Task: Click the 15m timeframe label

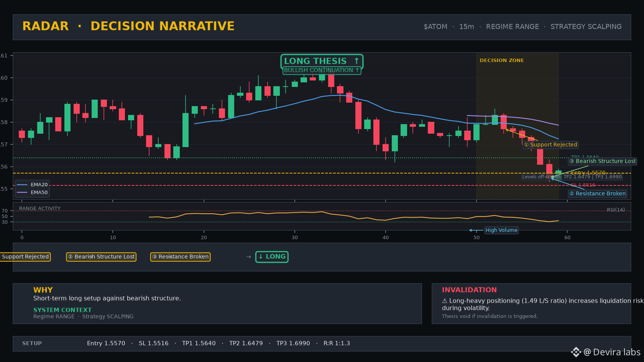Action: [x=467, y=27]
